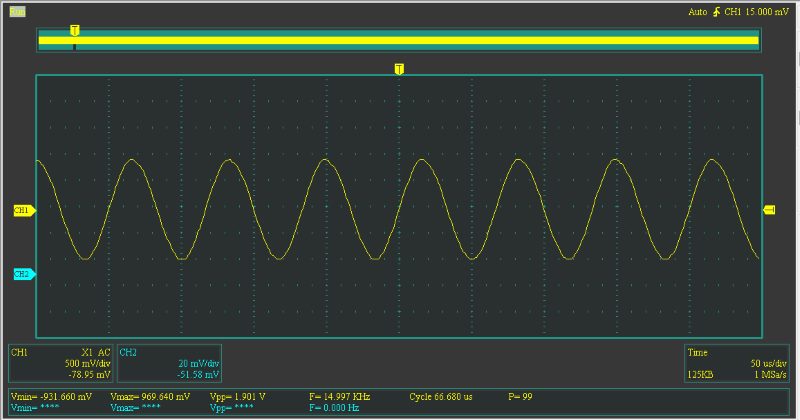Click the CH2 ground level marker
The width and height of the screenshot is (800, 420).
click(23, 274)
